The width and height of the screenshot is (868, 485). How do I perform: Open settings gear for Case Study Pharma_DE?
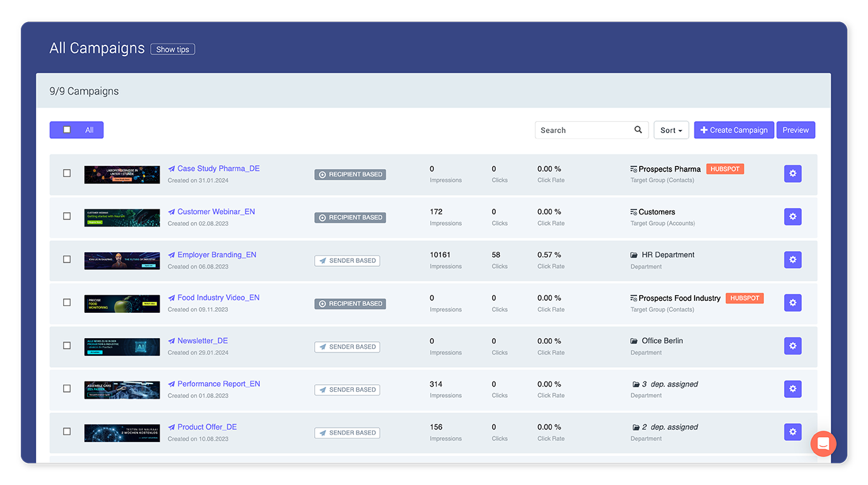[792, 174]
